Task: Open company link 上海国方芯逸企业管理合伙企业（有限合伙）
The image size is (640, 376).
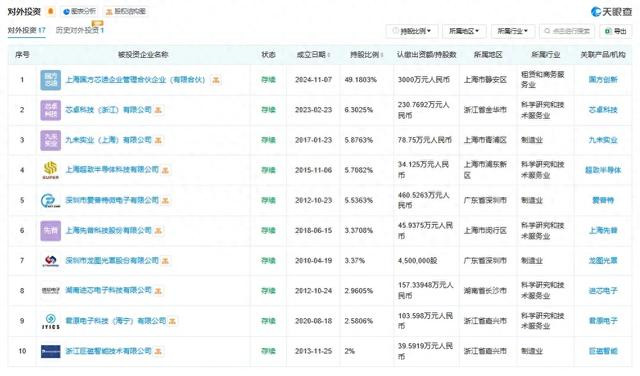Action: pyautogui.click(x=136, y=80)
